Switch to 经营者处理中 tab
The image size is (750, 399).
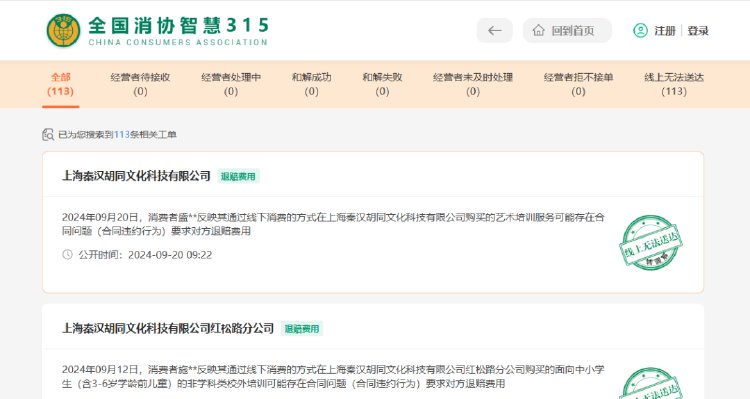pos(231,84)
